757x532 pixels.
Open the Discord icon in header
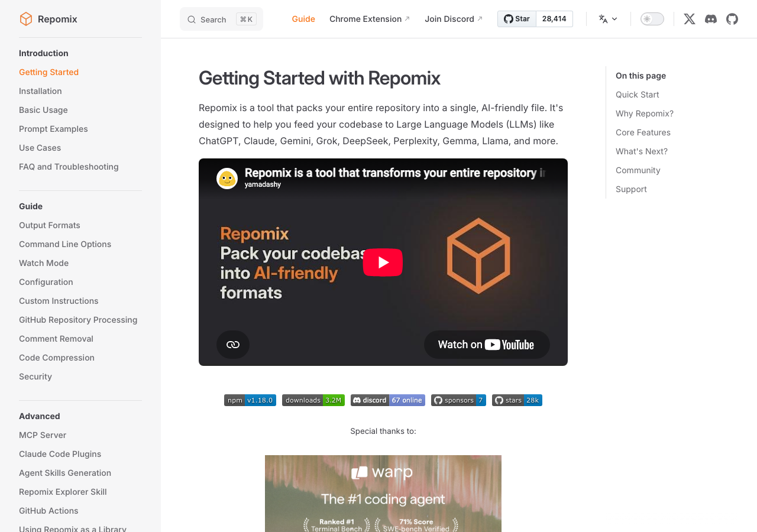pyautogui.click(x=711, y=19)
